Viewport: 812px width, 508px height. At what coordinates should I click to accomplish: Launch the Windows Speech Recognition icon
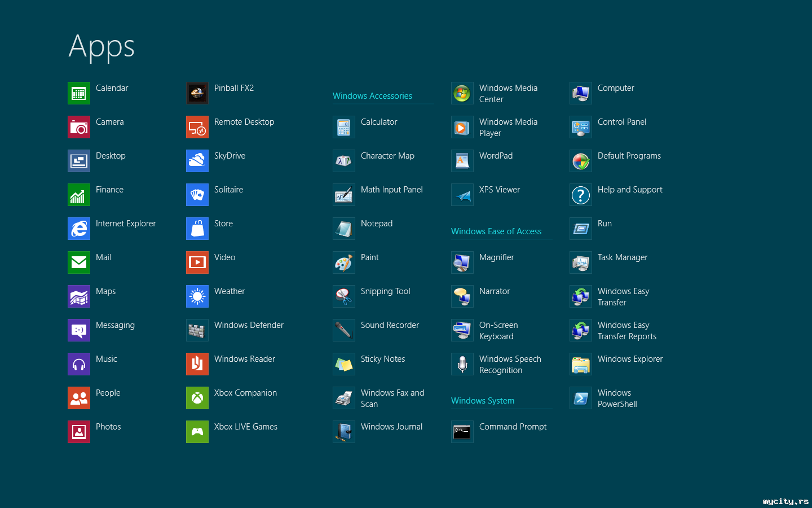click(x=462, y=364)
